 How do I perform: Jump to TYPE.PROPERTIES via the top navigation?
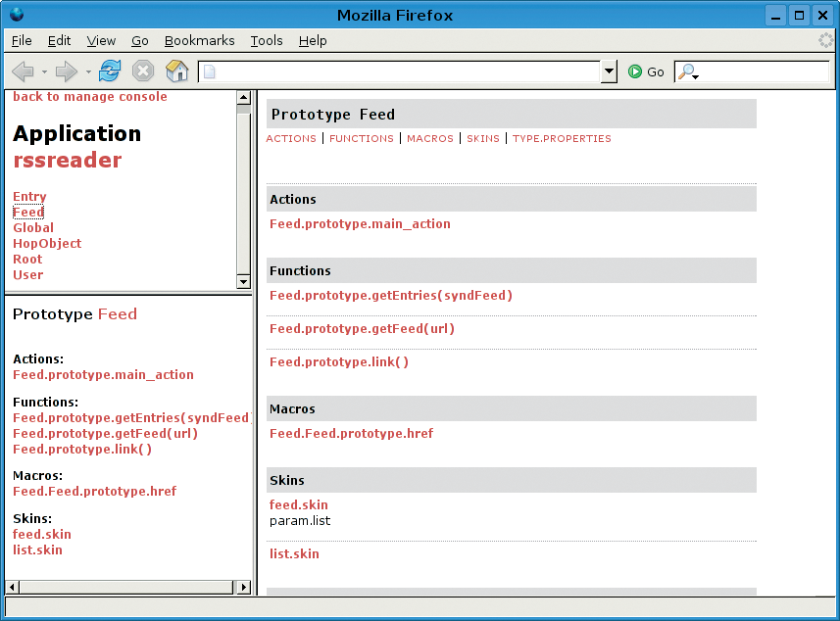pyautogui.click(x=562, y=139)
